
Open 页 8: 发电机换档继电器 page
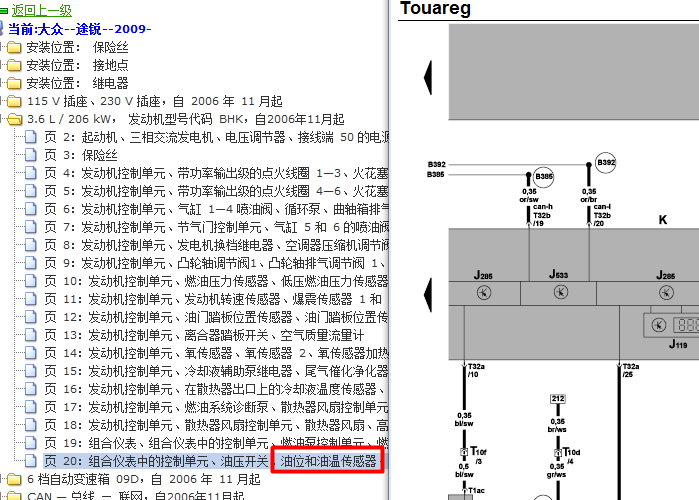[216, 245]
